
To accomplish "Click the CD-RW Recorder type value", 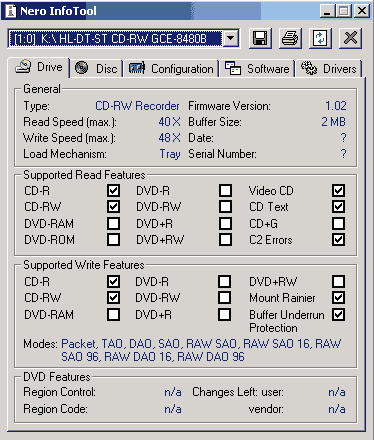I will point(137,106).
